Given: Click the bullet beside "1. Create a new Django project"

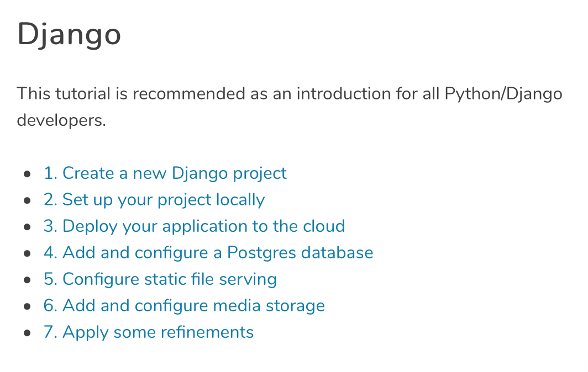Looking at the screenshot, I should [x=27, y=174].
